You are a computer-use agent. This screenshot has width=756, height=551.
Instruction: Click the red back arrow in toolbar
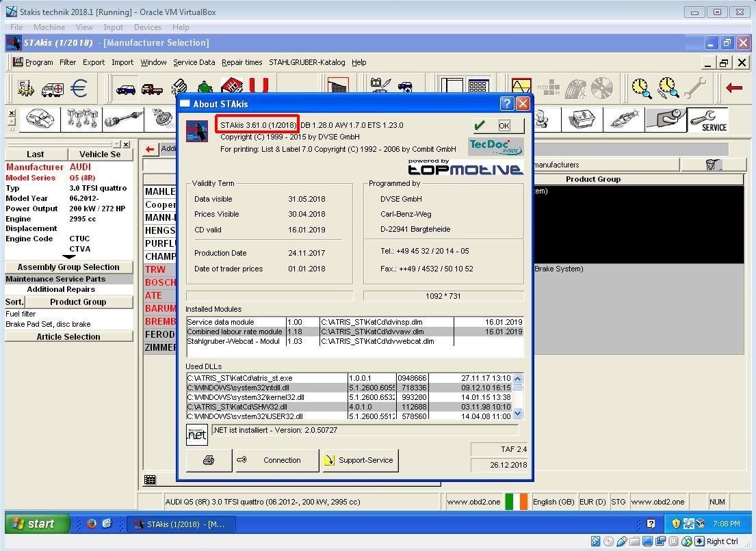pos(734,88)
